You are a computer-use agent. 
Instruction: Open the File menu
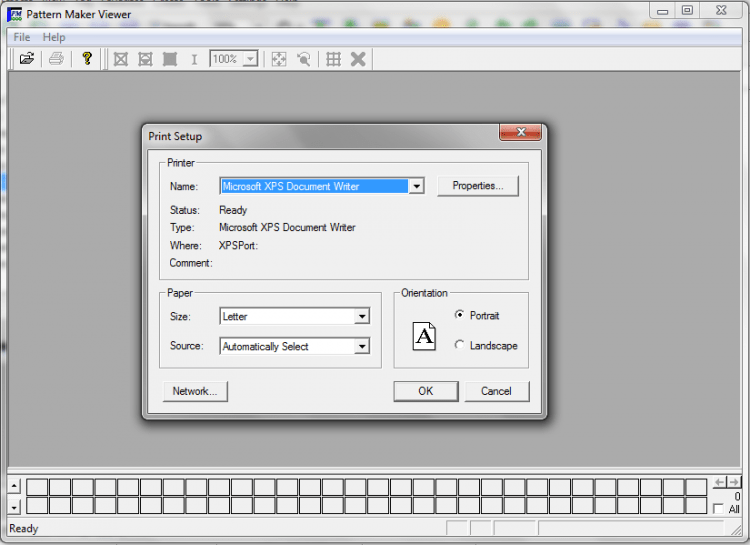coord(22,37)
